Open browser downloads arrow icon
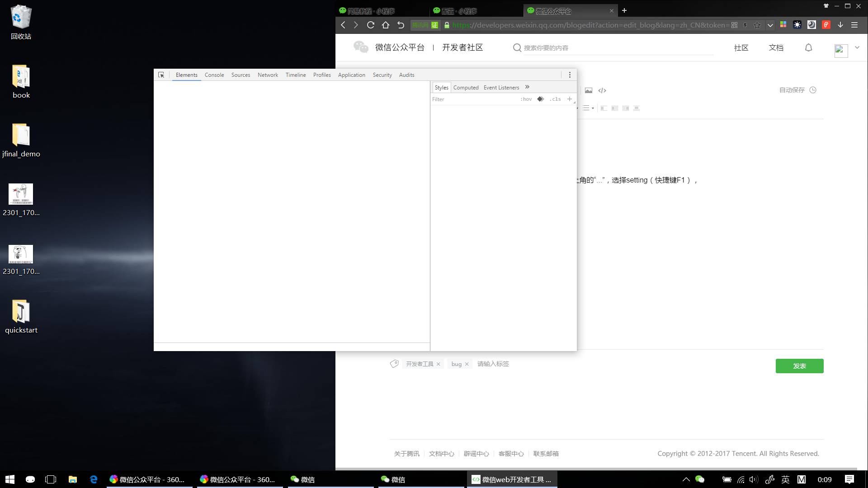 pos(840,25)
